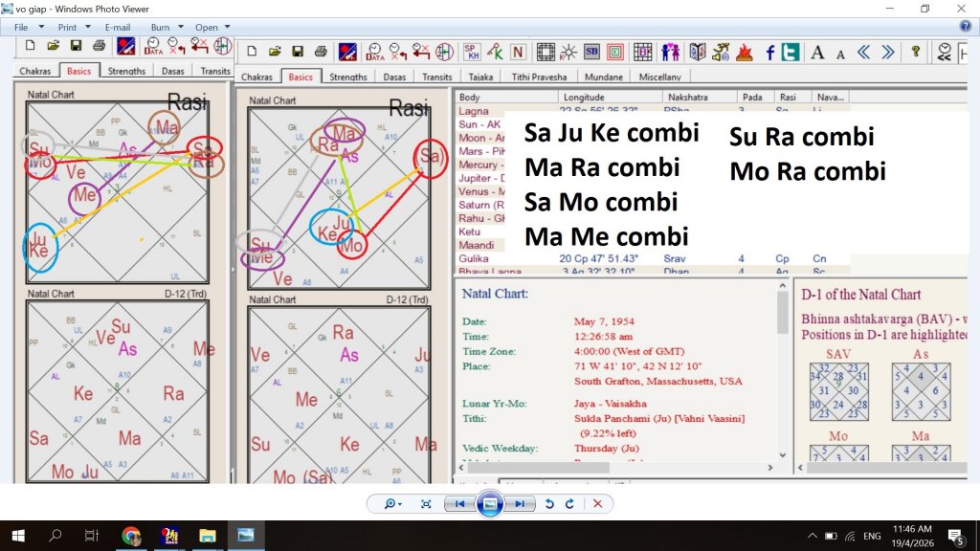Click the Longitude column header

click(610, 97)
